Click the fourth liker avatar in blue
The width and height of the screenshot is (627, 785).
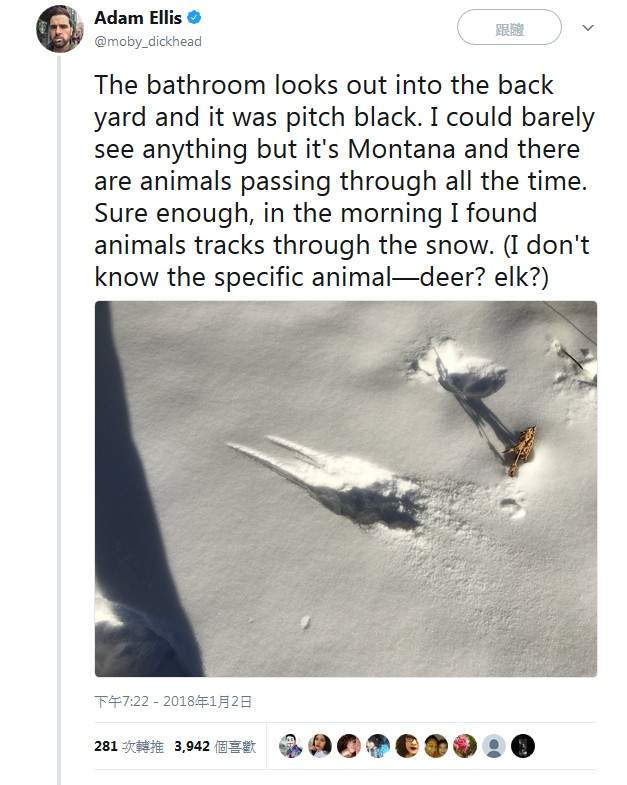click(x=378, y=746)
